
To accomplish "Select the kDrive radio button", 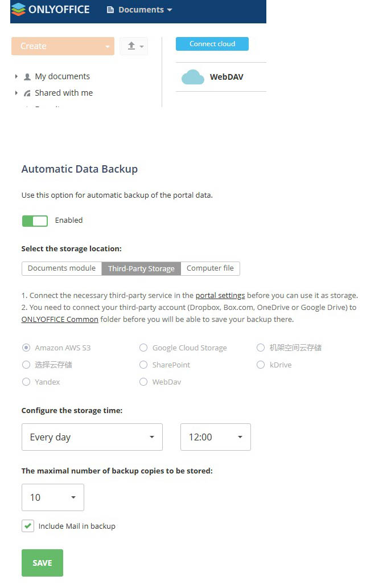I will (261, 365).
